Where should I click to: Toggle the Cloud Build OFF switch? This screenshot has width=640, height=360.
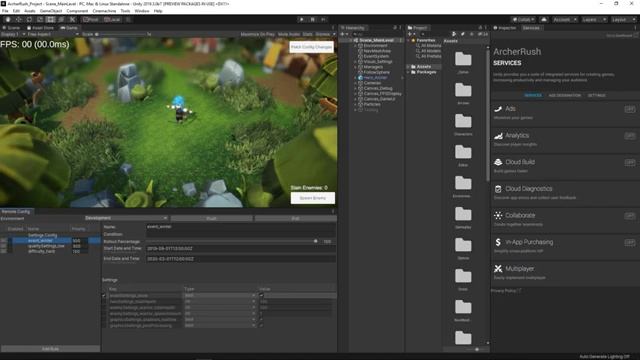click(630, 162)
